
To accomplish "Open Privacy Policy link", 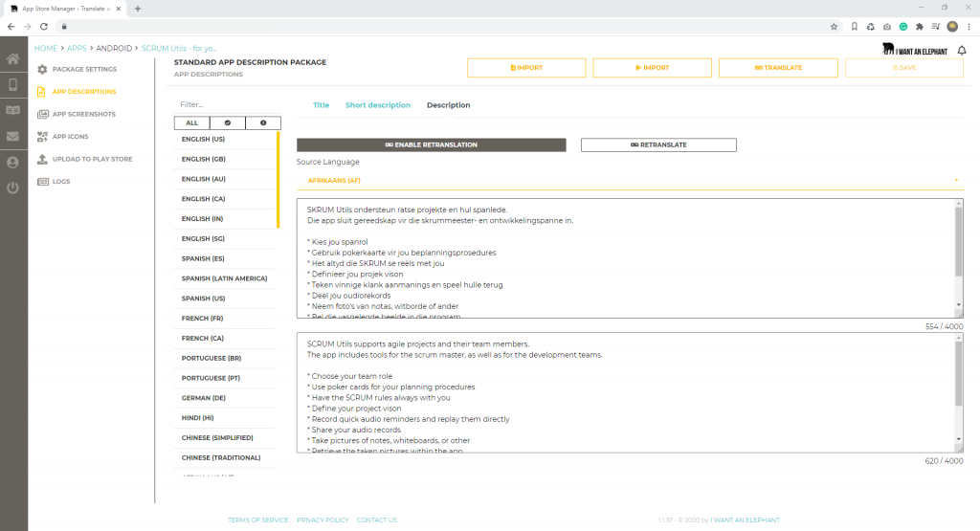I will click(x=323, y=520).
